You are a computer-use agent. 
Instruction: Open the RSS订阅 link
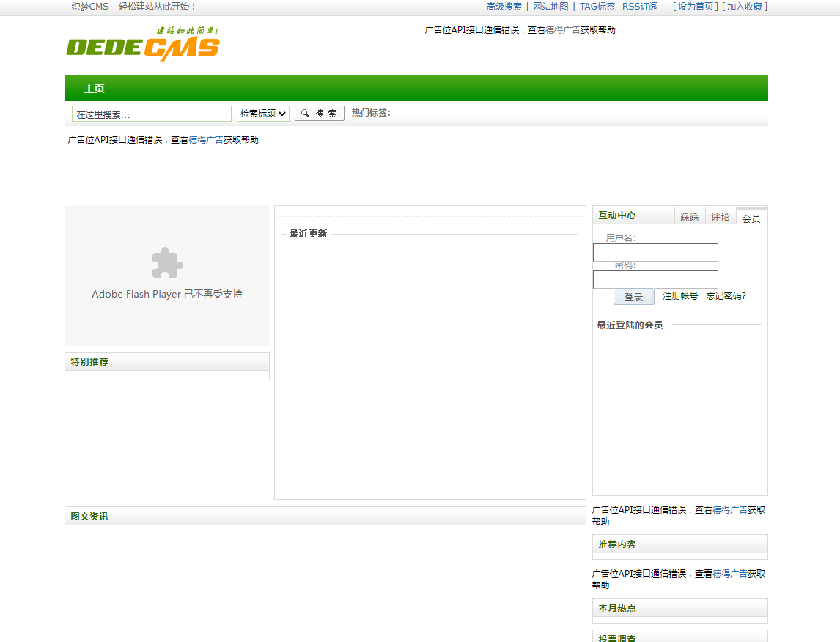coord(638,6)
